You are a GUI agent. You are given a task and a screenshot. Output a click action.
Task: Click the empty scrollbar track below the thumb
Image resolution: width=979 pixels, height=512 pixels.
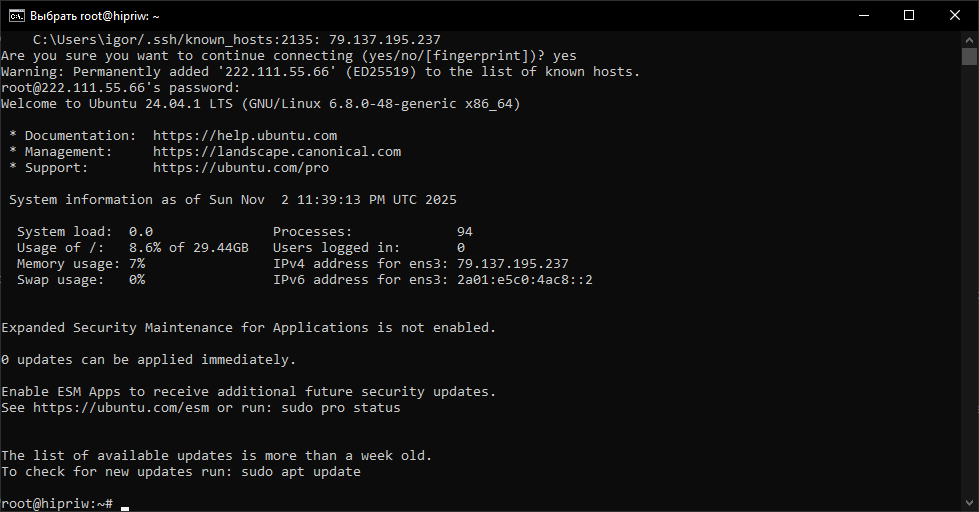click(x=970, y=300)
